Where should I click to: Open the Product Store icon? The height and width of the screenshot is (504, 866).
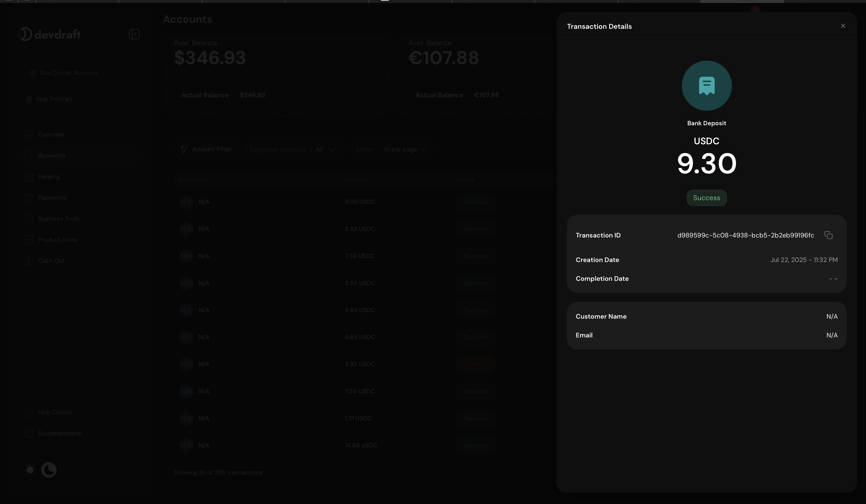pyautogui.click(x=29, y=239)
